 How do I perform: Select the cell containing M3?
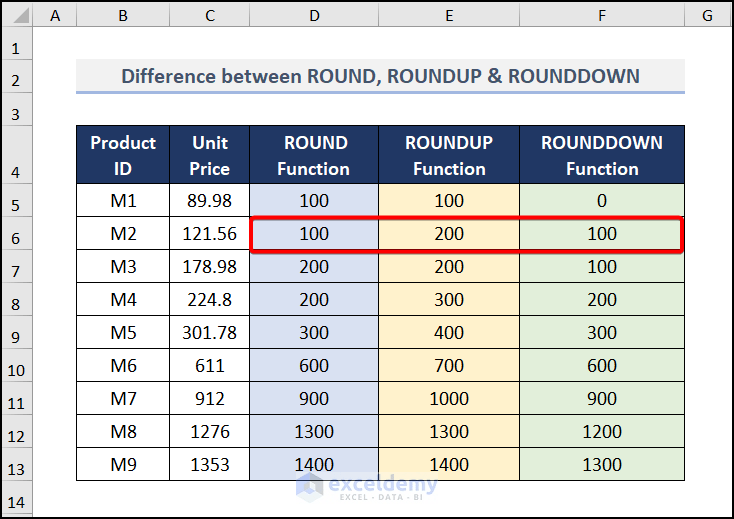coord(123,266)
